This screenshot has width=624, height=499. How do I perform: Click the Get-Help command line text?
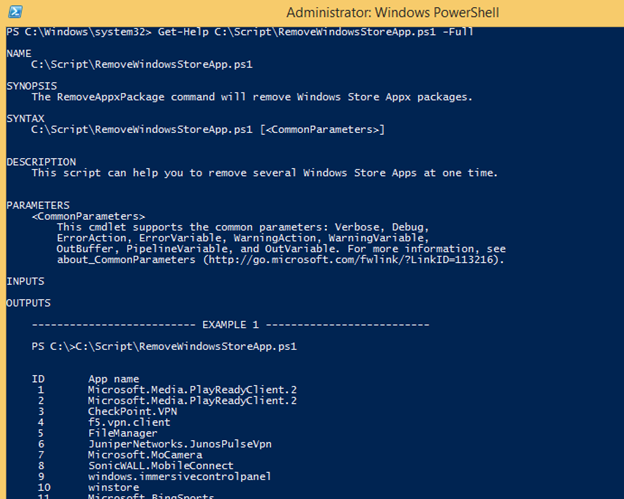coord(240,32)
